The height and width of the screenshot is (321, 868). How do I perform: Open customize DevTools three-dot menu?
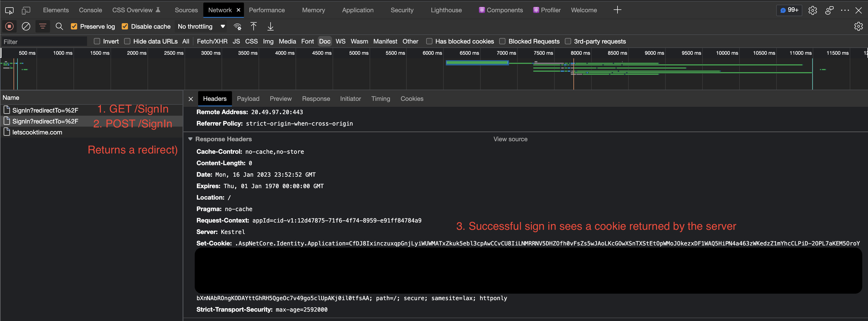coord(845,10)
